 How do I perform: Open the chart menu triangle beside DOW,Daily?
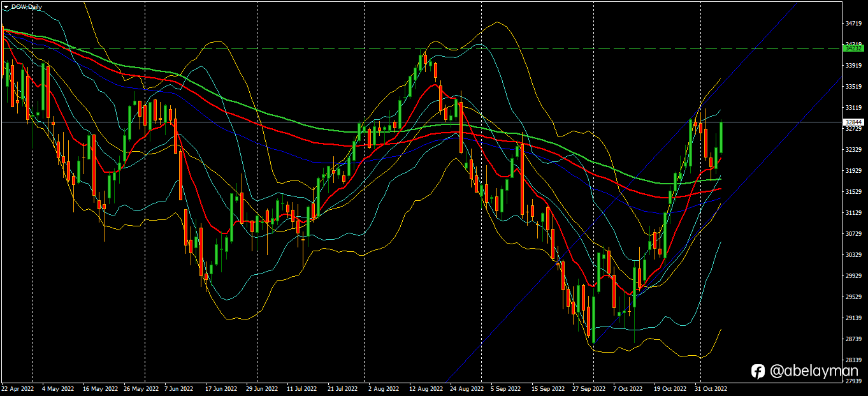[x=6, y=6]
